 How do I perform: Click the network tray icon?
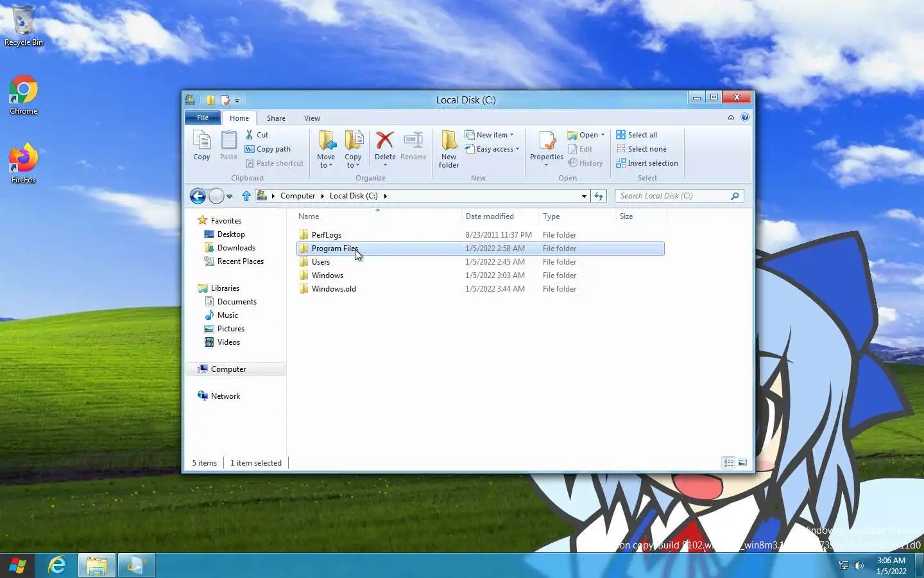[844, 565]
